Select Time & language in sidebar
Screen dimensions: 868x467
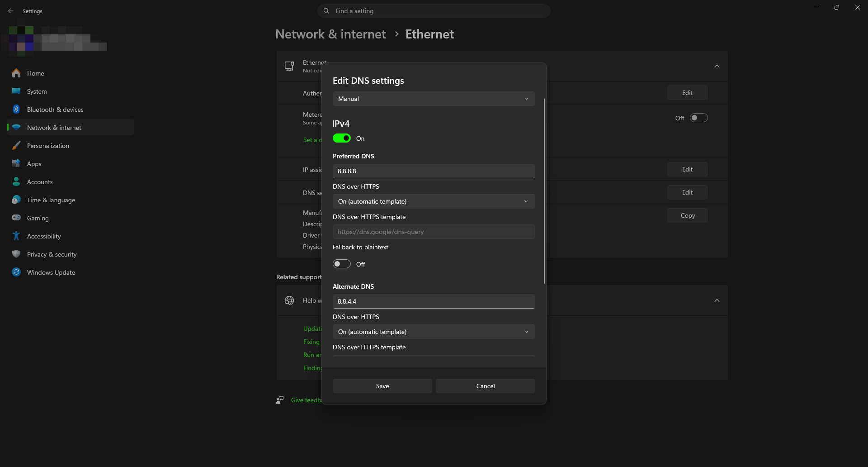(71, 200)
